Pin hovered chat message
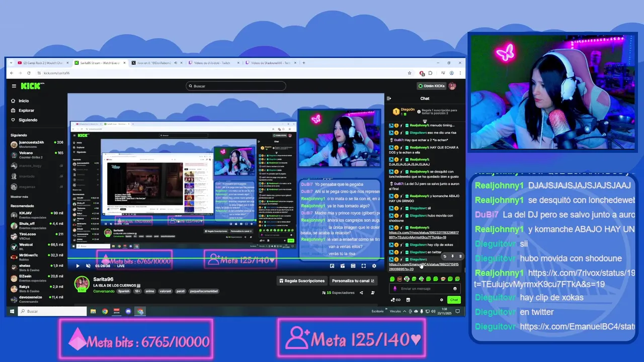This screenshot has height=362, width=644. (452, 256)
